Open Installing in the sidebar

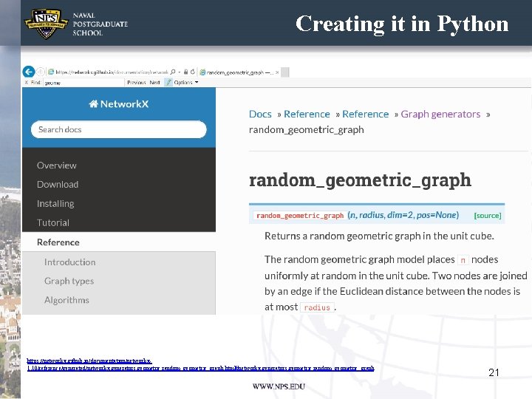pyautogui.click(x=55, y=204)
